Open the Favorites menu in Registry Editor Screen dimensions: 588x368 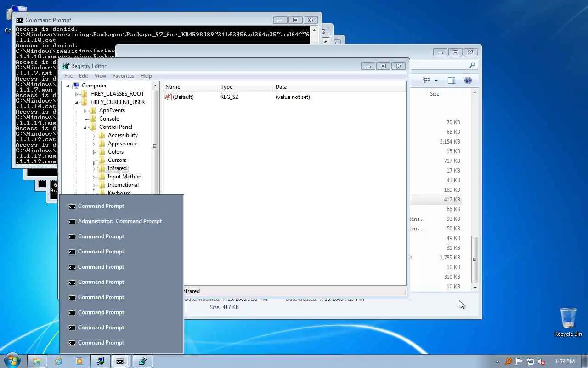[124, 76]
